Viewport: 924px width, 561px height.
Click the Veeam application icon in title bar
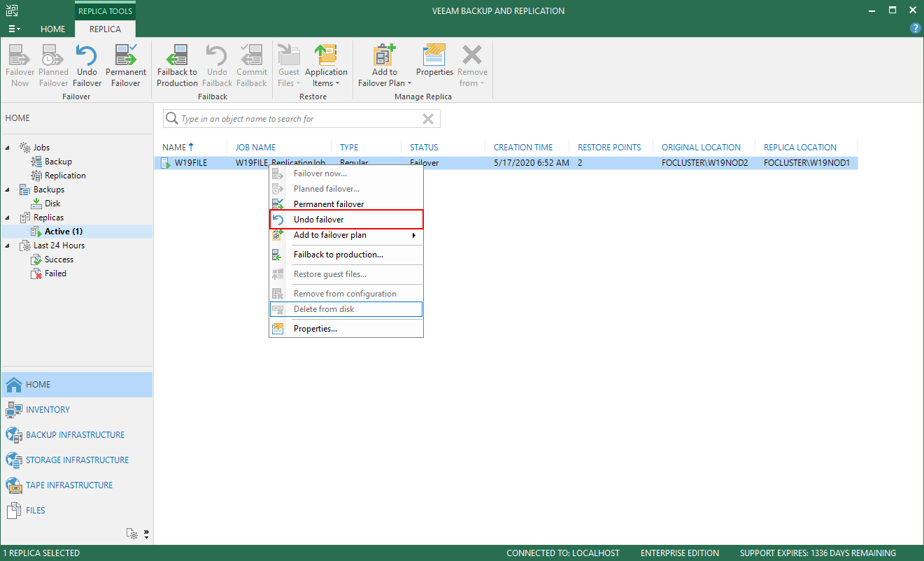click(x=12, y=10)
